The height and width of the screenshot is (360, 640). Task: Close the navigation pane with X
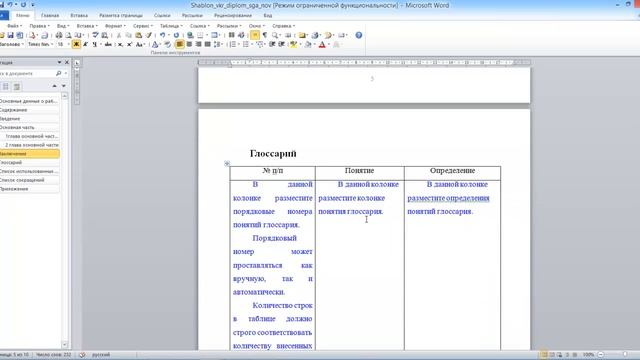point(67,62)
